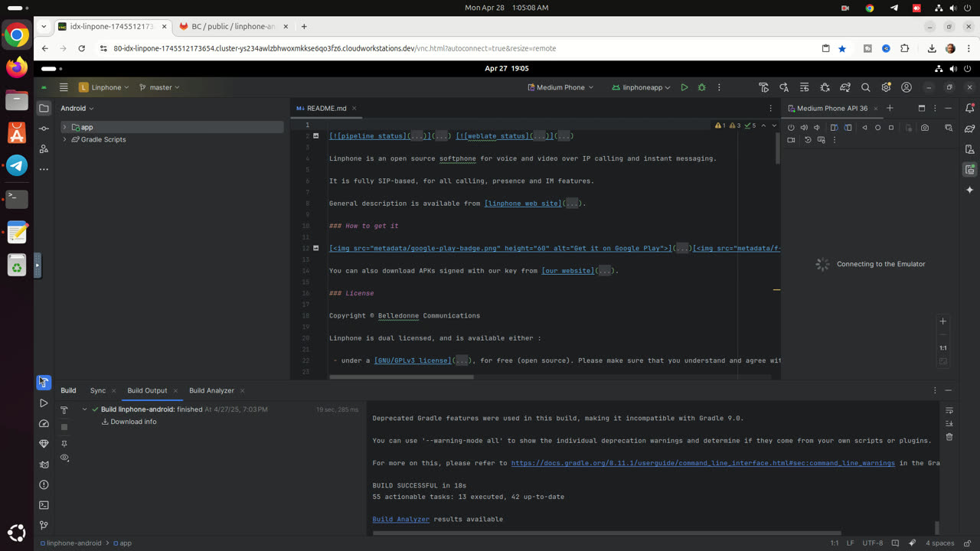Screen dimensions: 980x551
Task: Open Medium Phone device selector
Action: (560, 87)
